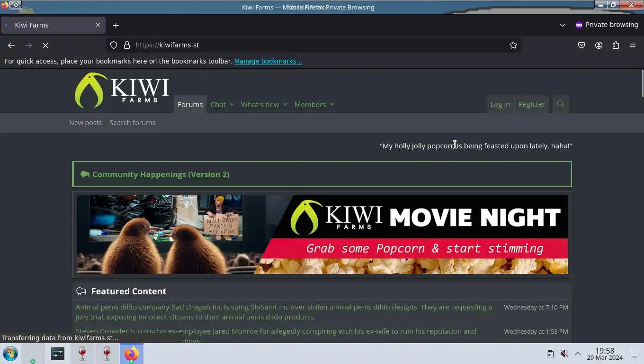
Task: Open the New posts sub-navigation link
Action: pyautogui.click(x=86, y=123)
